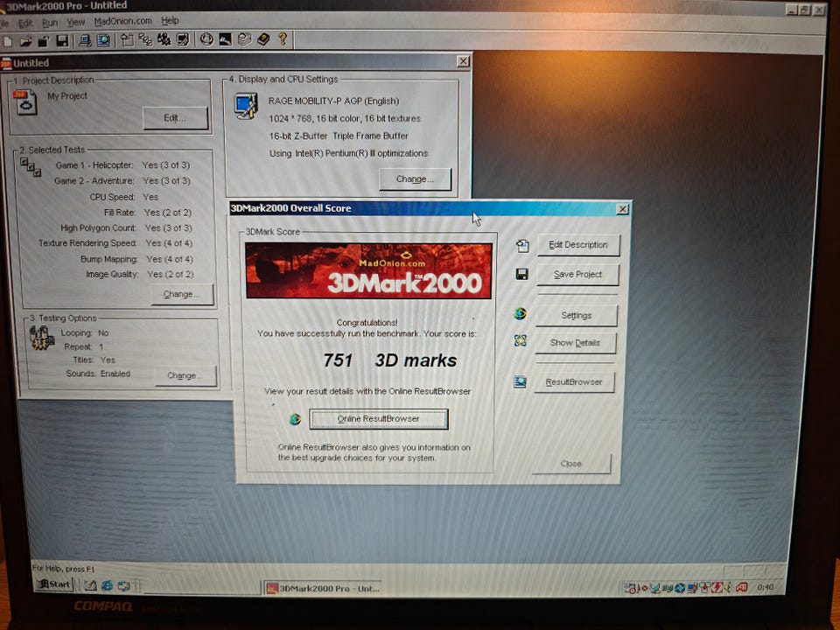Image resolution: width=840 pixels, height=630 pixels.
Task: Click the Online ResultBrowser button
Action: [378, 419]
